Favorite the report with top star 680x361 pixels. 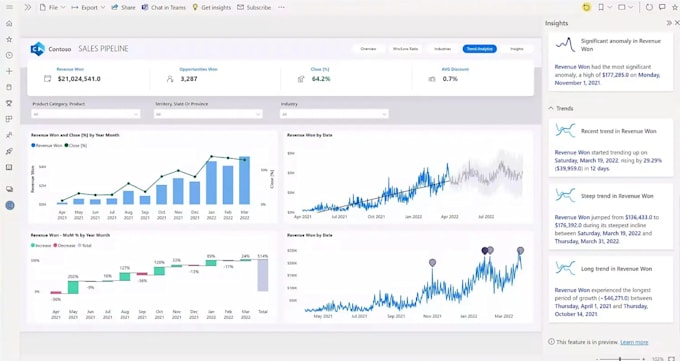point(675,7)
